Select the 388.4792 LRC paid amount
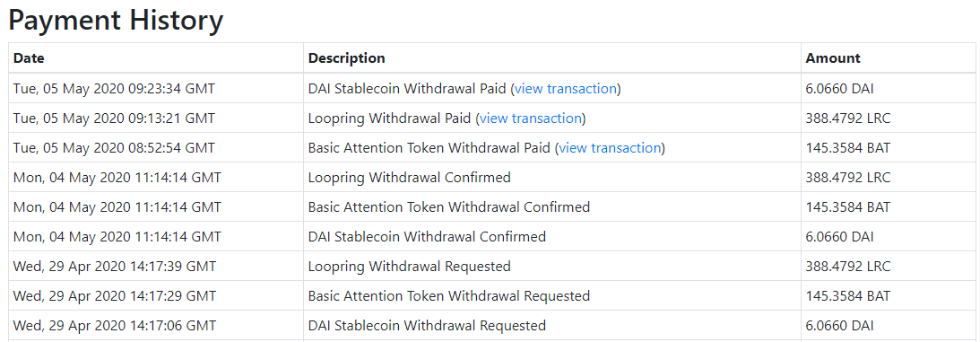 click(x=848, y=118)
